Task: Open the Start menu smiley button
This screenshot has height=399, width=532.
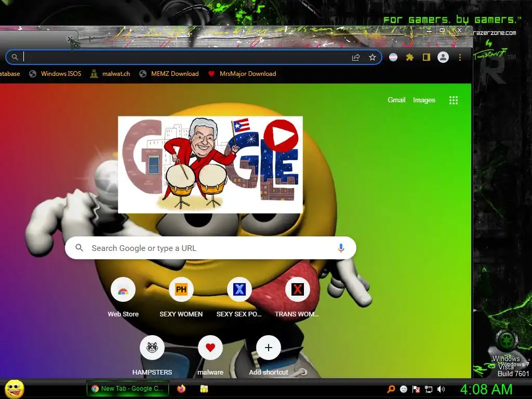Action: point(14,389)
